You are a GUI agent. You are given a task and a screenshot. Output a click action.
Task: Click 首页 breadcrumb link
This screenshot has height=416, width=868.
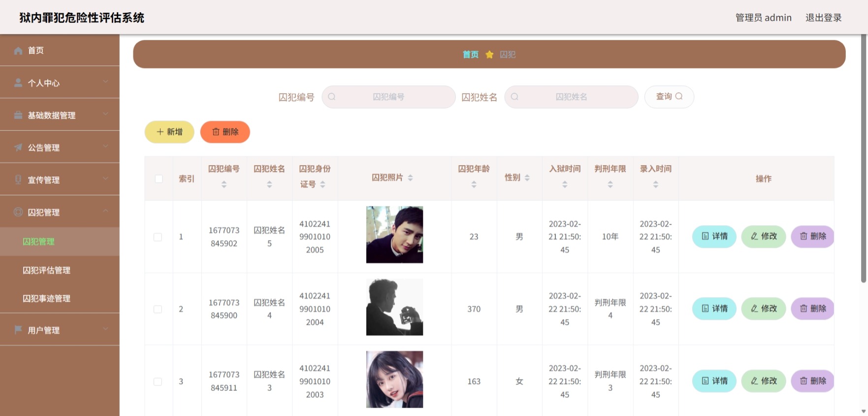tap(471, 54)
